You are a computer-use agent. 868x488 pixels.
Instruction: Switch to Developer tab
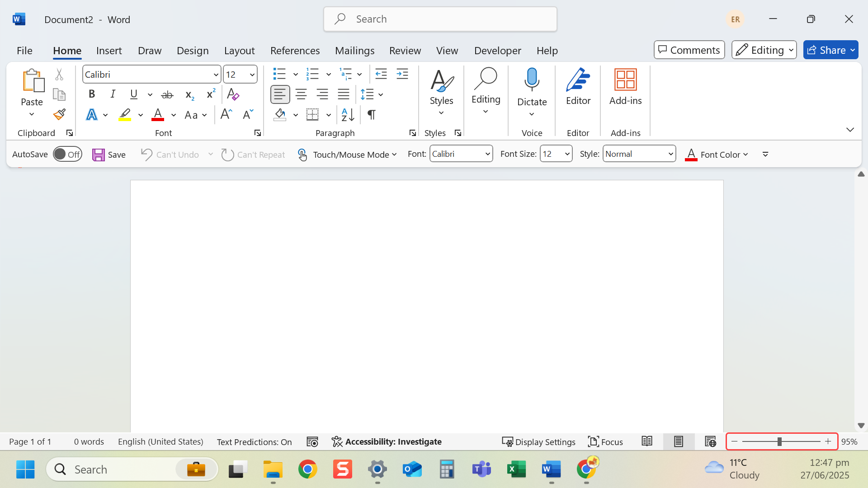pyautogui.click(x=497, y=50)
